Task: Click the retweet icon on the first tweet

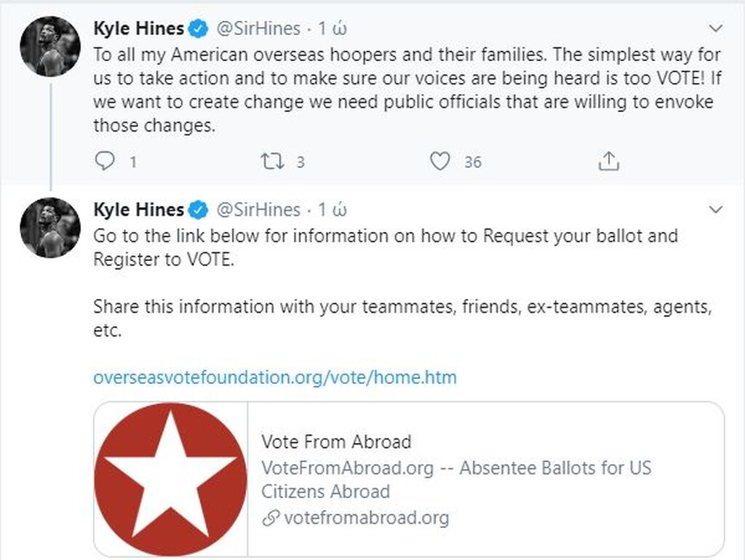Action: tap(271, 161)
